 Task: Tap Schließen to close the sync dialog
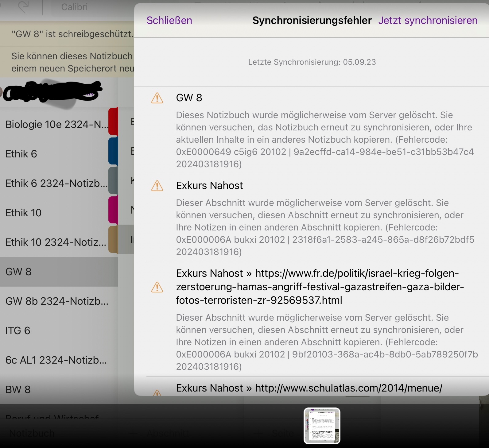tap(169, 20)
